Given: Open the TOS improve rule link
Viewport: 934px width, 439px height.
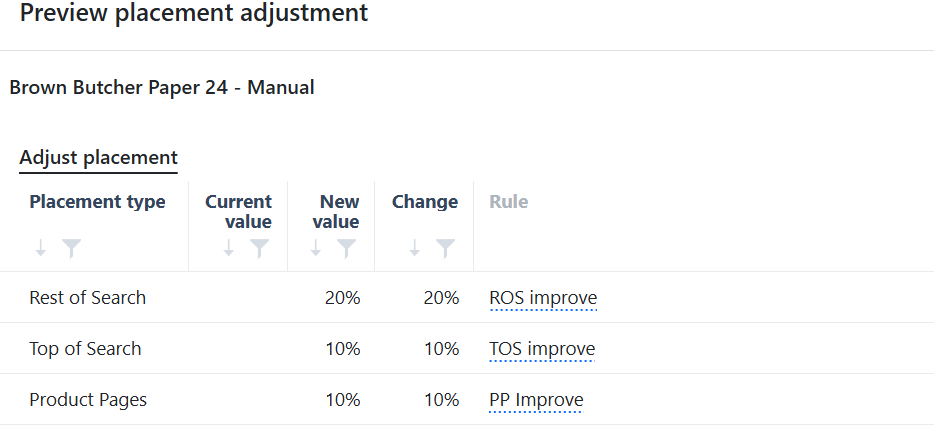Looking at the screenshot, I should (x=542, y=349).
